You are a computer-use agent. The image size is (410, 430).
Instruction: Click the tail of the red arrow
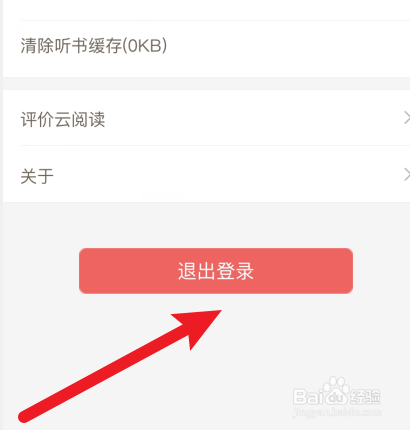(25, 417)
